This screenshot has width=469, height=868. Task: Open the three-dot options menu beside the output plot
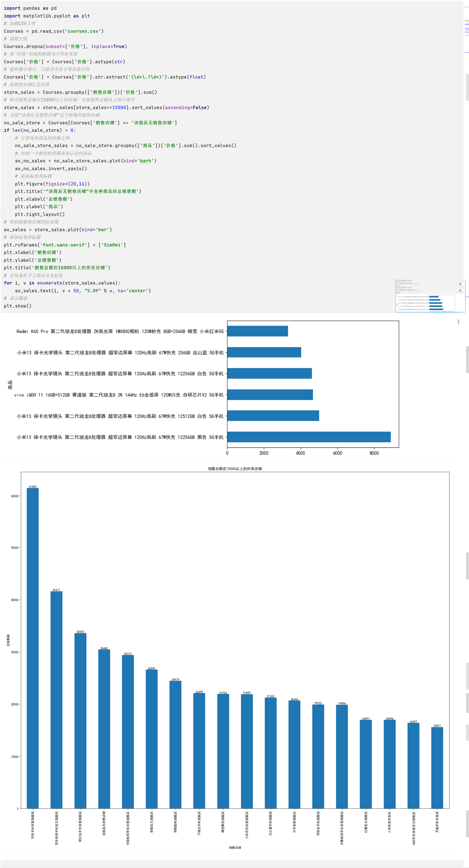458,322
